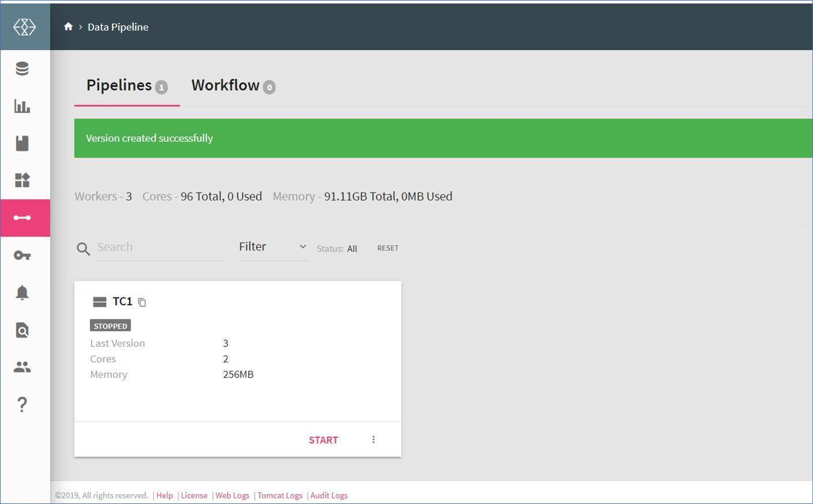Open the dashboard widgets icon in sidebar
Screen dimensions: 813x504
click(22, 180)
